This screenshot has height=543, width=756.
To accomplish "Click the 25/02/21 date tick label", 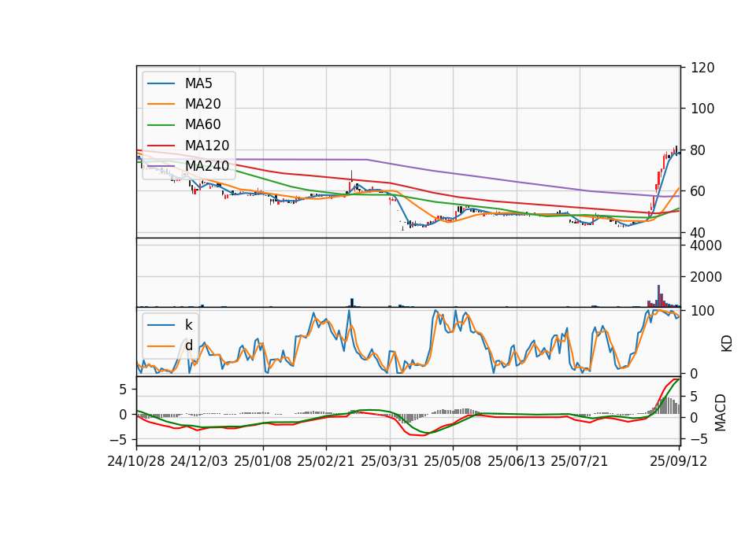I will tap(326, 462).
